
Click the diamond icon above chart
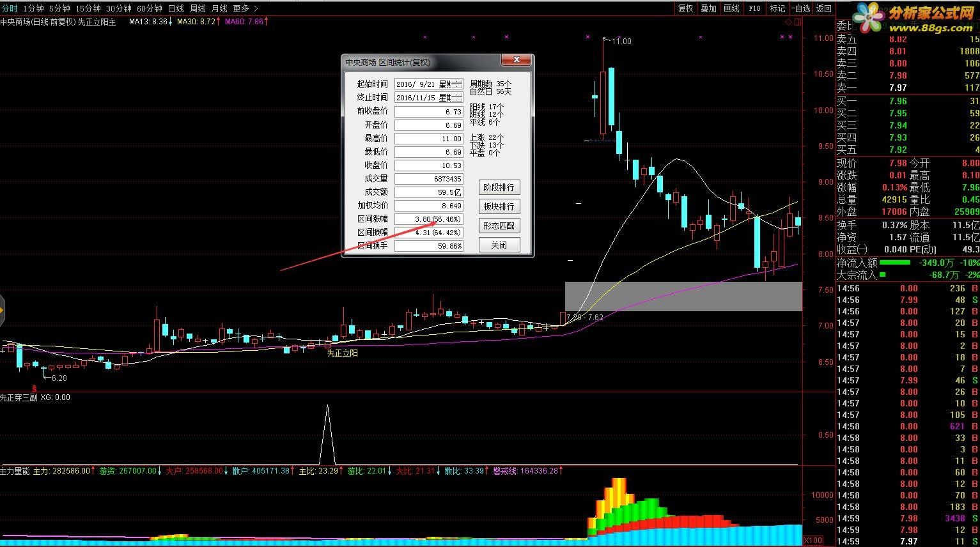coord(788,22)
